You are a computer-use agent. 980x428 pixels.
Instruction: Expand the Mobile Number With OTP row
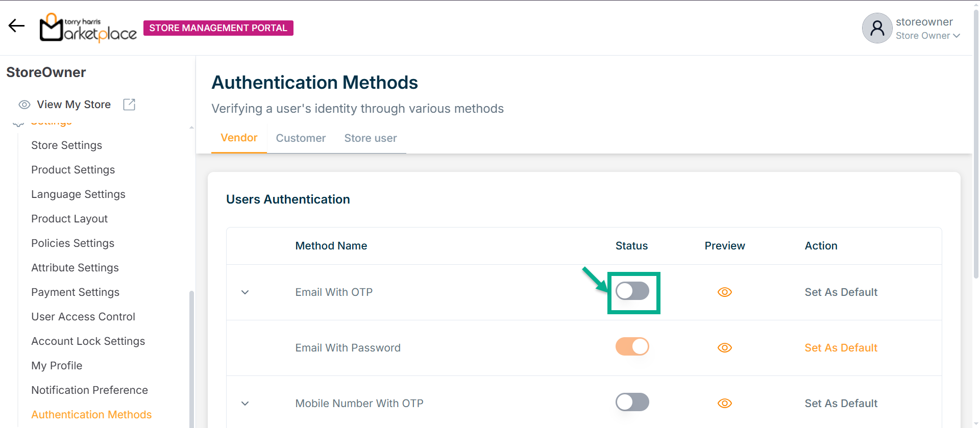pos(245,404)
